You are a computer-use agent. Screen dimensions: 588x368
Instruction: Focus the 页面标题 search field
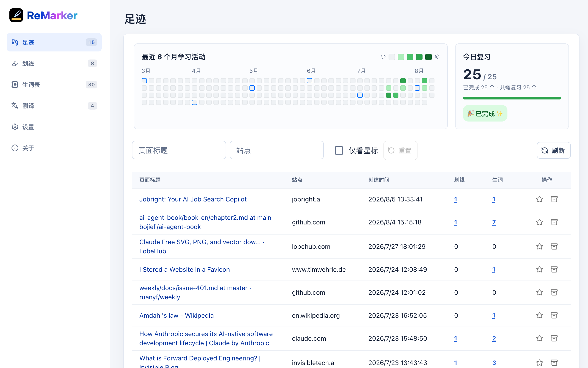tap(179, 150)
